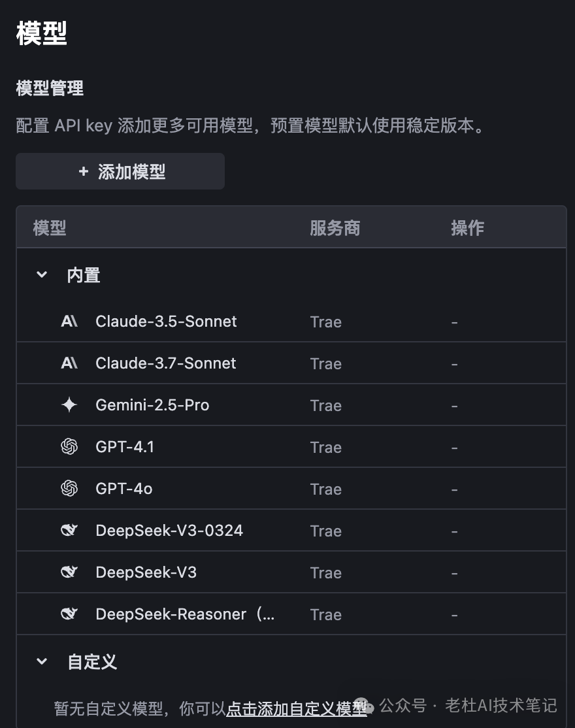Click the 服务商 provider column header

[335, 228]
